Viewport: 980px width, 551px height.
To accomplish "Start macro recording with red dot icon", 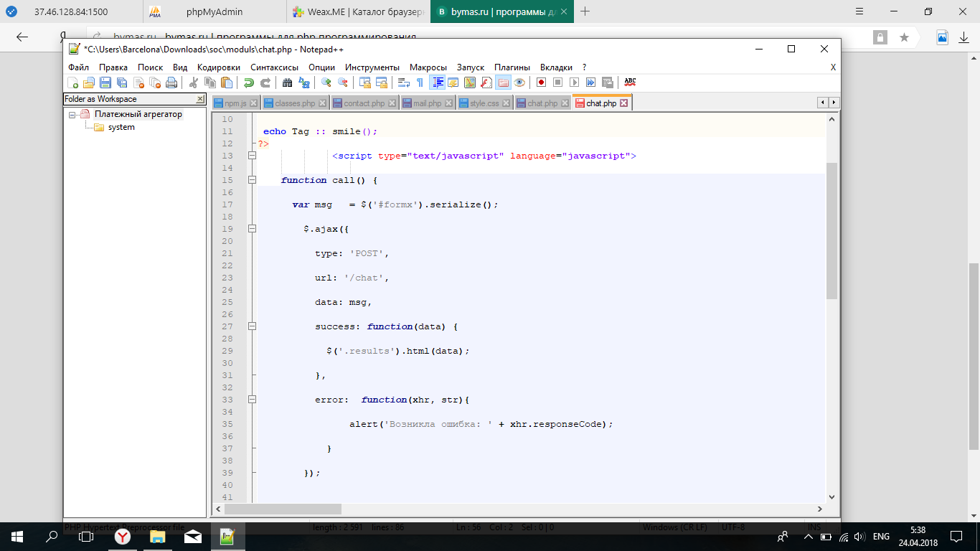I will pyautogui.click(x=541, y=83).
